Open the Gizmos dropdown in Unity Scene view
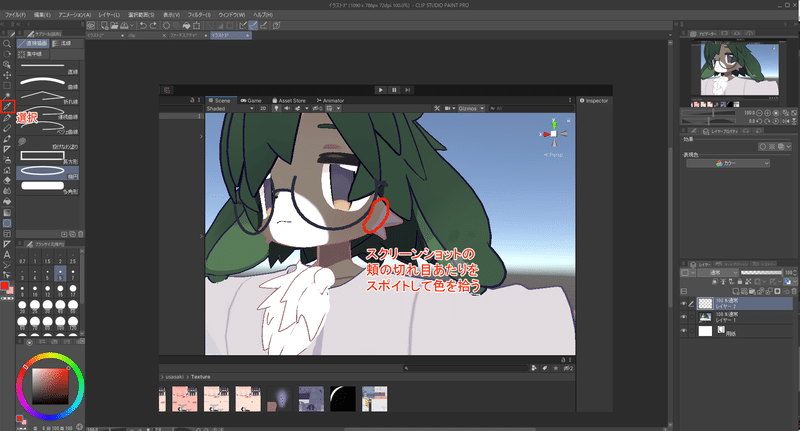The height and width of the screenshot is (431, 800). [471, 108]
